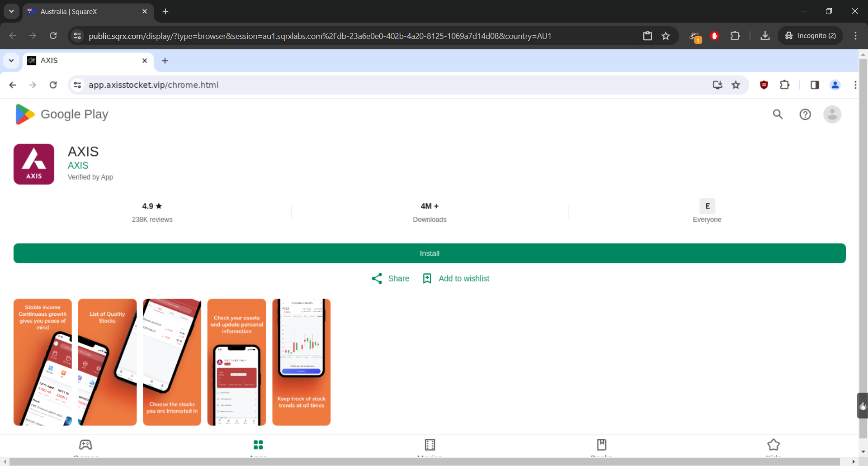
Task: Expand the inner browser tab list chevron
Action: click(x=11, y=61)
